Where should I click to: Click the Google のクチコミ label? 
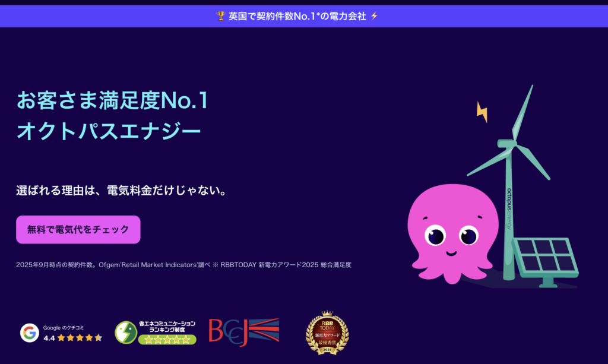[63, 328]
